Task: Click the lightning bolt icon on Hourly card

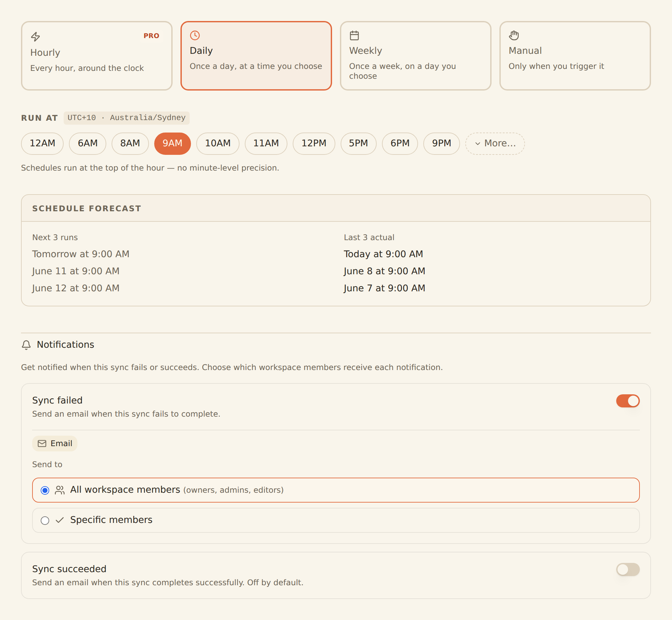Action: [35, 36]
